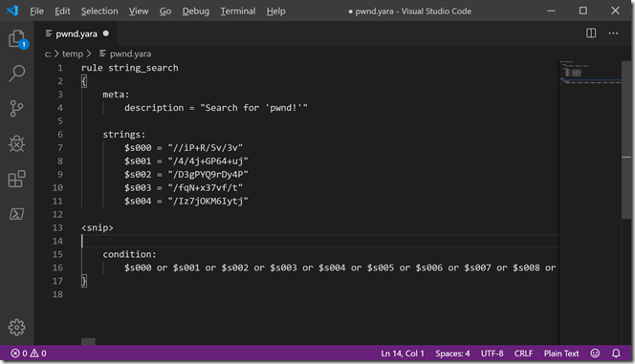Open the PowerShell sidebar icon
This screenshot has width=635, height=364.
click(x=16, y=214)
